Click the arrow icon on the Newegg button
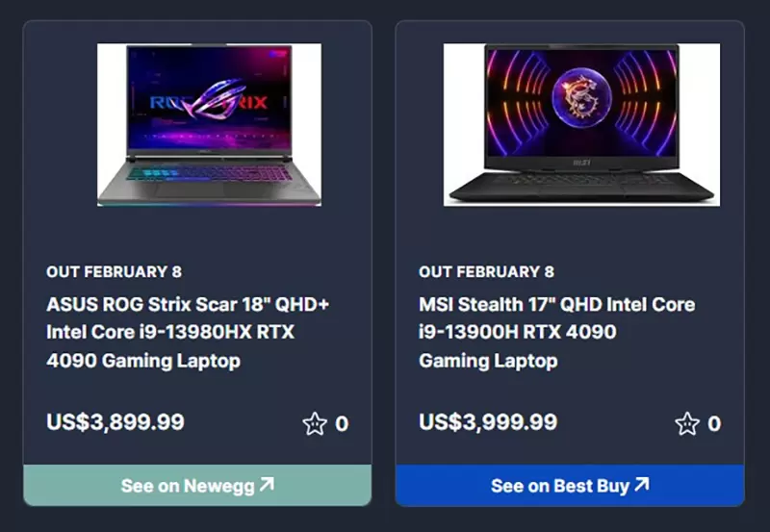This screenshot has height=532, width=770. 267,485
